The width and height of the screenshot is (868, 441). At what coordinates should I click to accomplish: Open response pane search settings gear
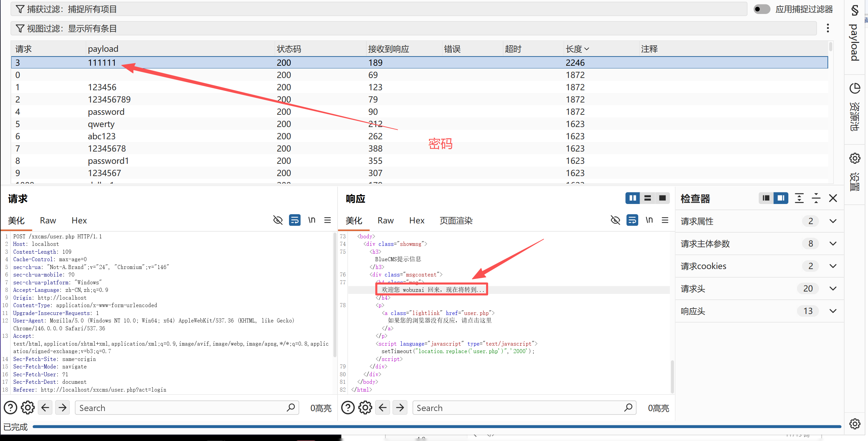pos(365,408)
